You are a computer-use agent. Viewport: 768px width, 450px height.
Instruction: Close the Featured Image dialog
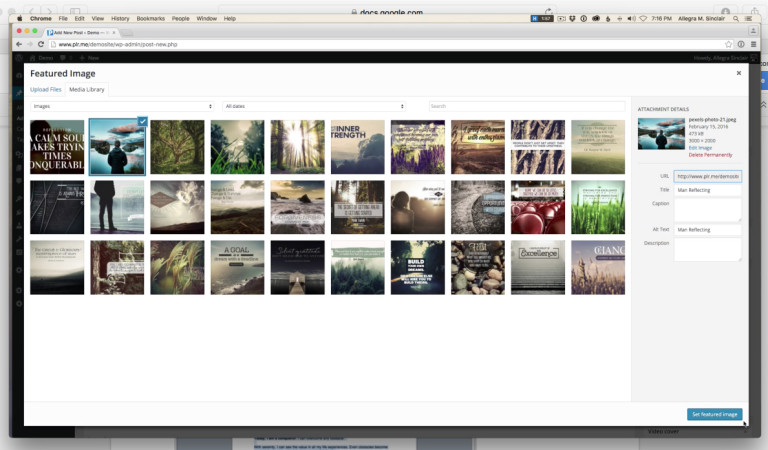pos(739,73)
